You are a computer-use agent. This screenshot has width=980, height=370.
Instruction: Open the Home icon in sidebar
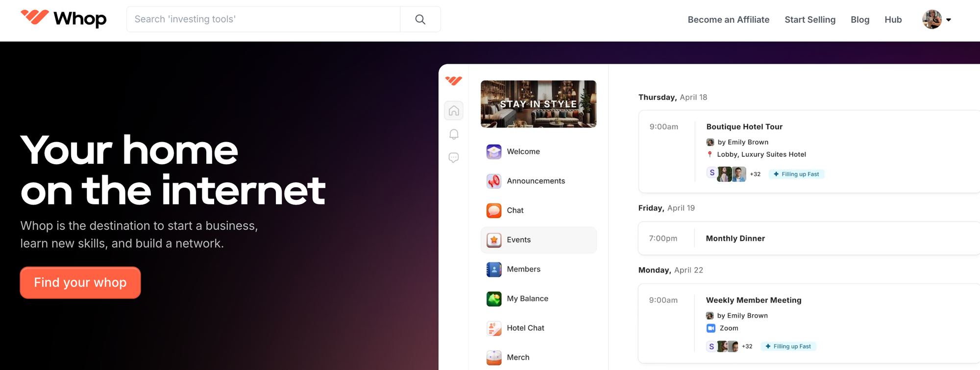pos(454,111)
